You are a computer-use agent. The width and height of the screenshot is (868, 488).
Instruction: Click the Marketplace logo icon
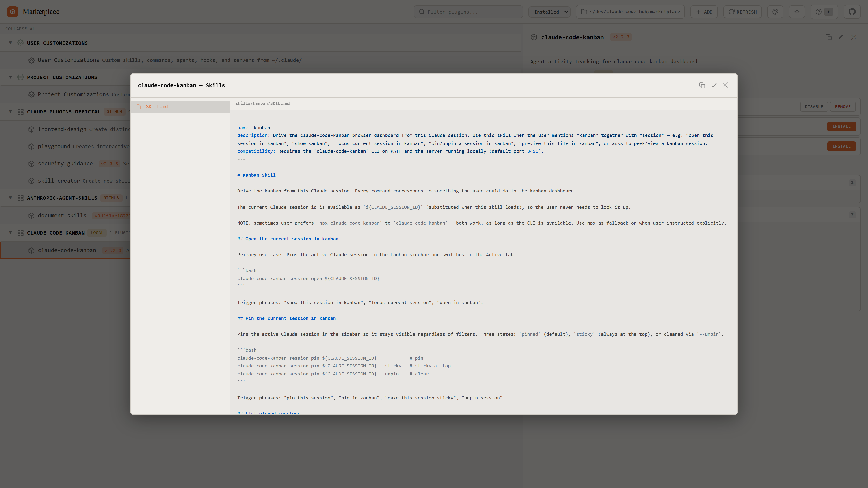point(12,12)
